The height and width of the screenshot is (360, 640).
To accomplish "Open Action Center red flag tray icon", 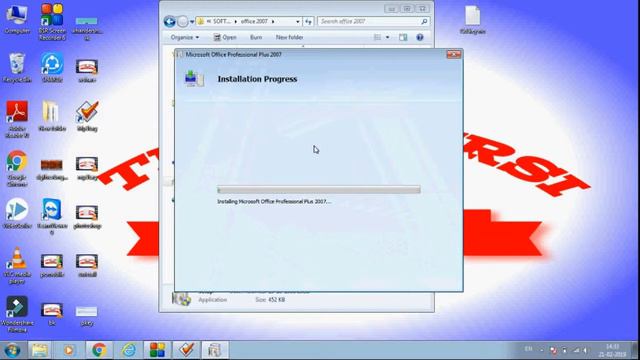I will [553, 350].
